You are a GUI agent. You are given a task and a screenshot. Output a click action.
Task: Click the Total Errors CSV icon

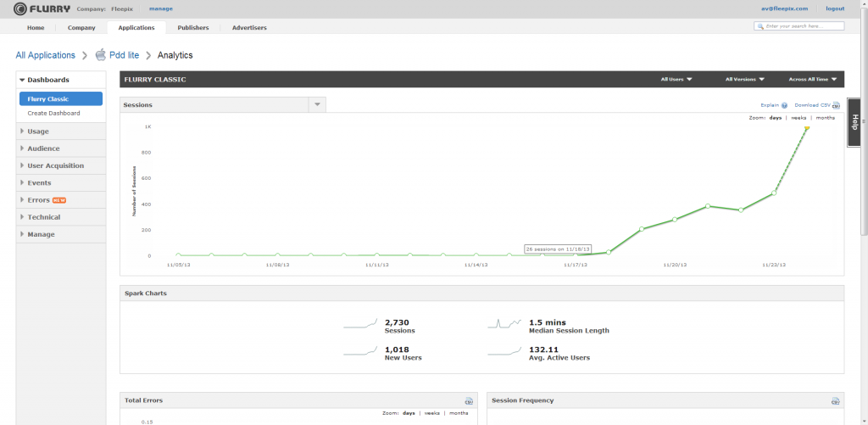point(468,400)
